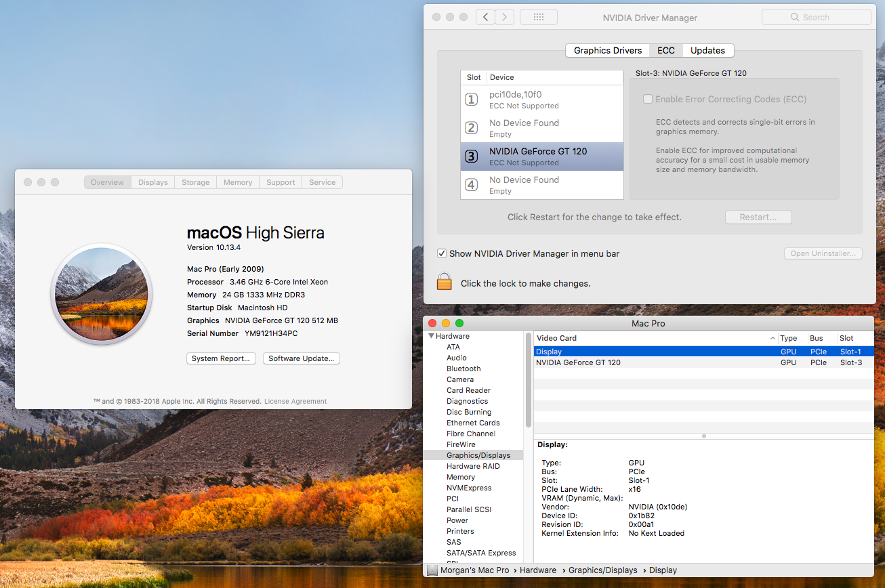Select slot 3 NVIDIA GeForce GT 120
This screenshot has height=588, width=885.
(541, 156)
